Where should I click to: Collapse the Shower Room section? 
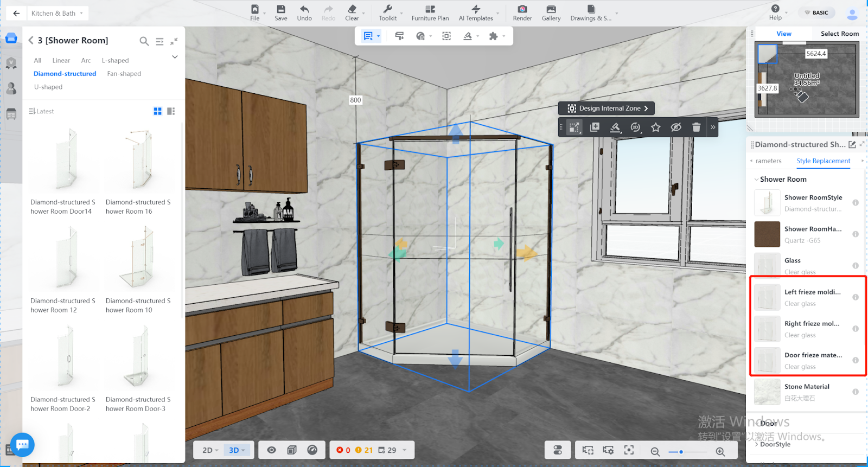(x=757, y=180)
